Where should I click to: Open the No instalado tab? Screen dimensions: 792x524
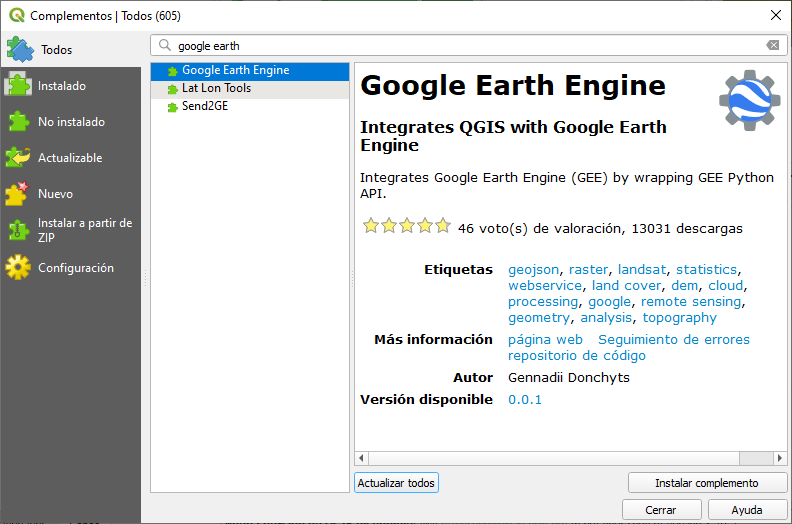71,121
